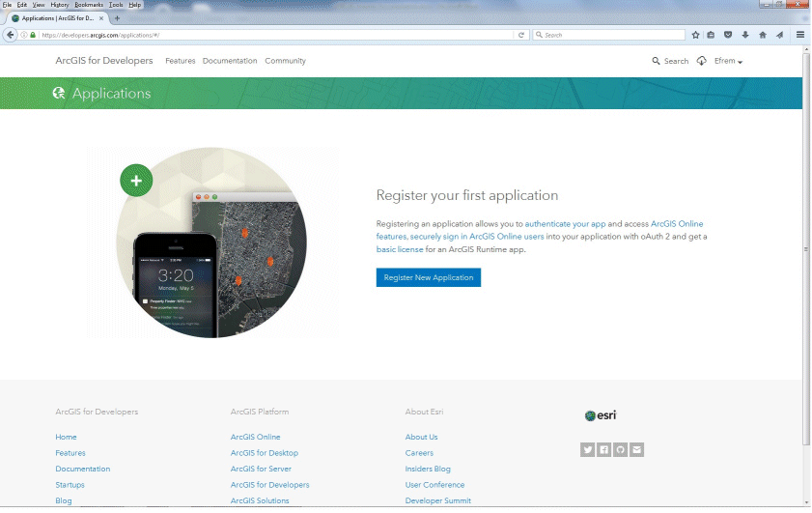Follow the 'authenticate your app' link
Screen dimensions: 812x513
pyautogui.click(x=565, y=224)
